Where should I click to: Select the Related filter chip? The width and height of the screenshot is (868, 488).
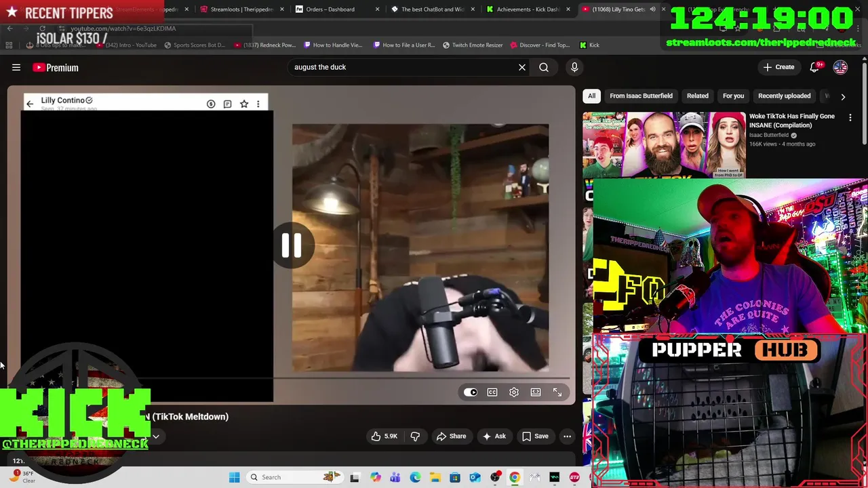(x=697, y=96)
